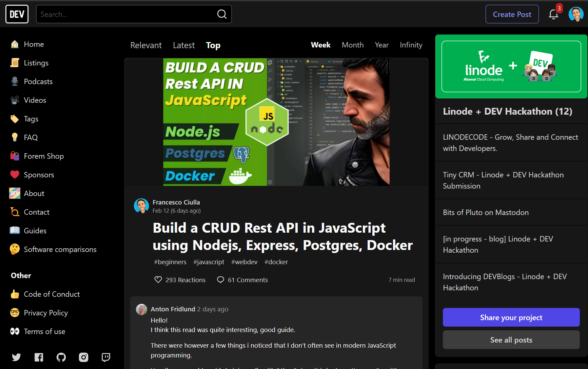Image resolution: width=588 pixels, height=369 pixels.
Task: Open Francesco Ciulla's profile link
Action: (176, 202)
